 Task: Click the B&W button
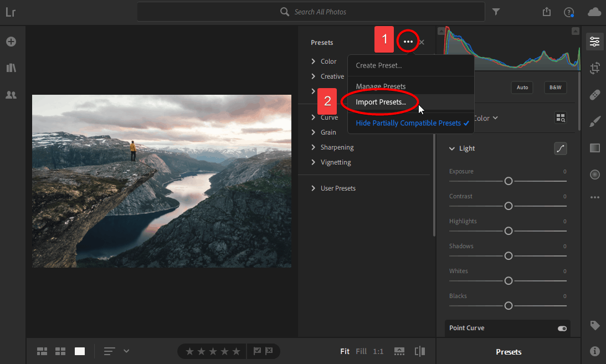[556, 88]
